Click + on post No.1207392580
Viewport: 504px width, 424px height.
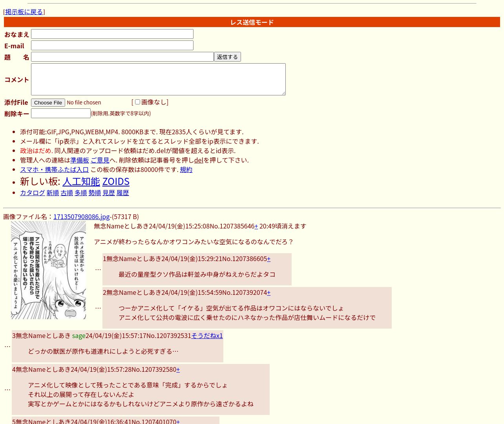pos(178,369)
